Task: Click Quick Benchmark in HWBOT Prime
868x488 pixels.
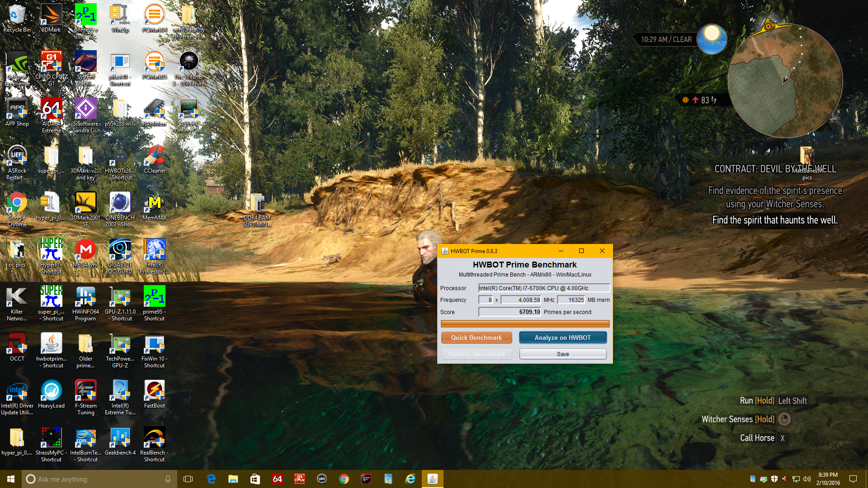Action: (476, 338)
